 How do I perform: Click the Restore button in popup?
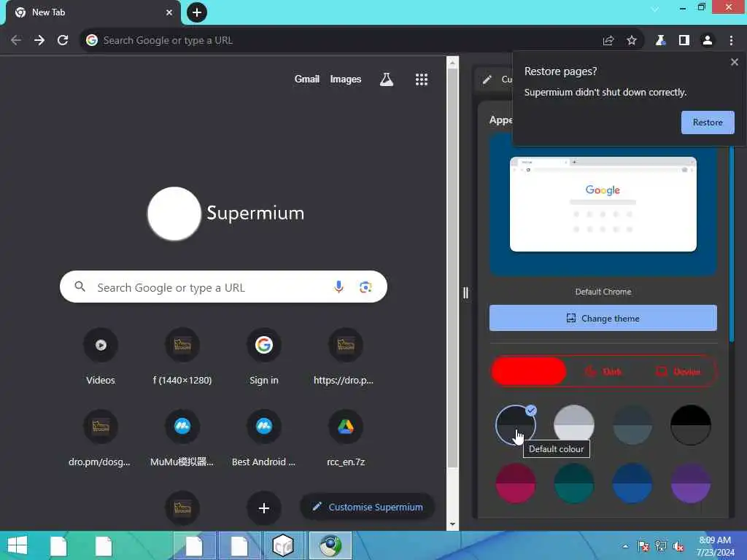[708, 122]
